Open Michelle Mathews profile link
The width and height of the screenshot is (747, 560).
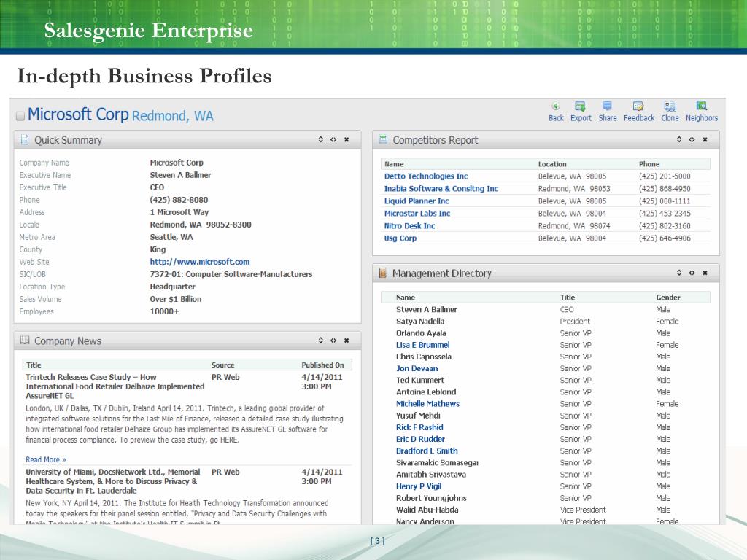click(427, 404)
